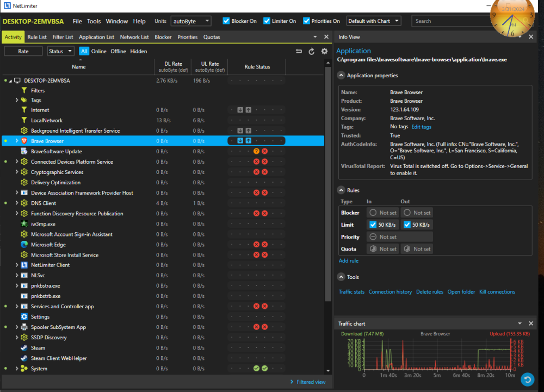544x392 pixels.
Task: Open the gear settings icon in Activity toolbar
Action: tap(324, 51)
